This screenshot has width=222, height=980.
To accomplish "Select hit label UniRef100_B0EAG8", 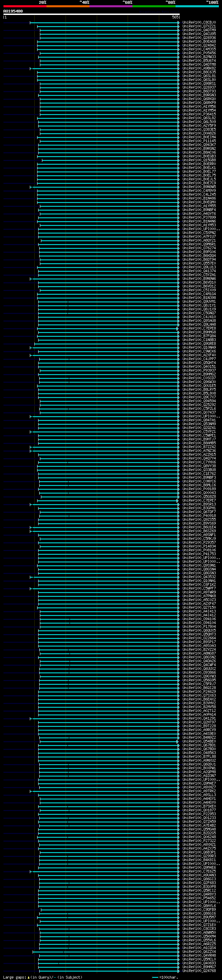I will [199, 41].
